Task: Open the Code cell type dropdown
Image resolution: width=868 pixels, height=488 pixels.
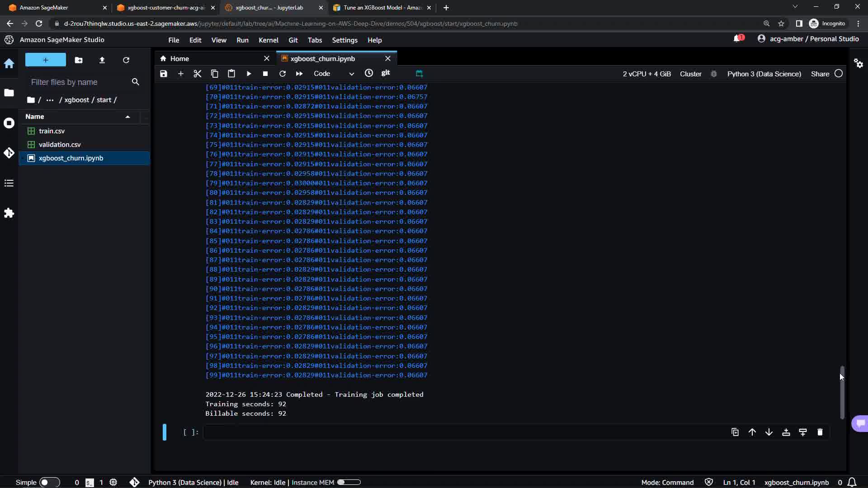Action: tap(334, 74)
